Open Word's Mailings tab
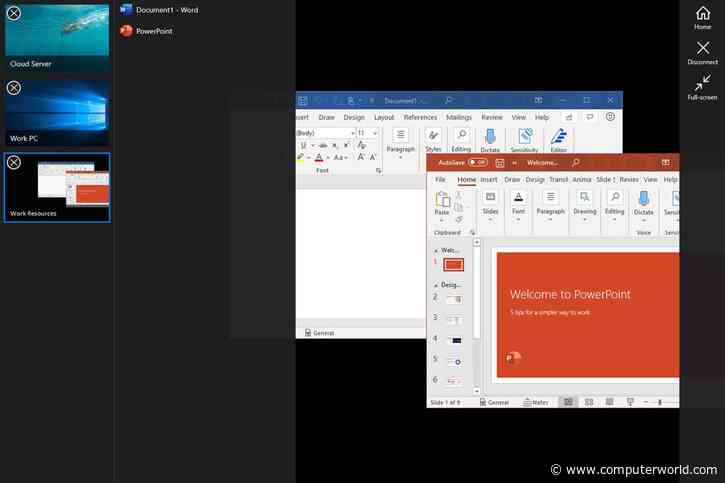The image size is (725, 483). pyautogui.click(x=459, y=117)
